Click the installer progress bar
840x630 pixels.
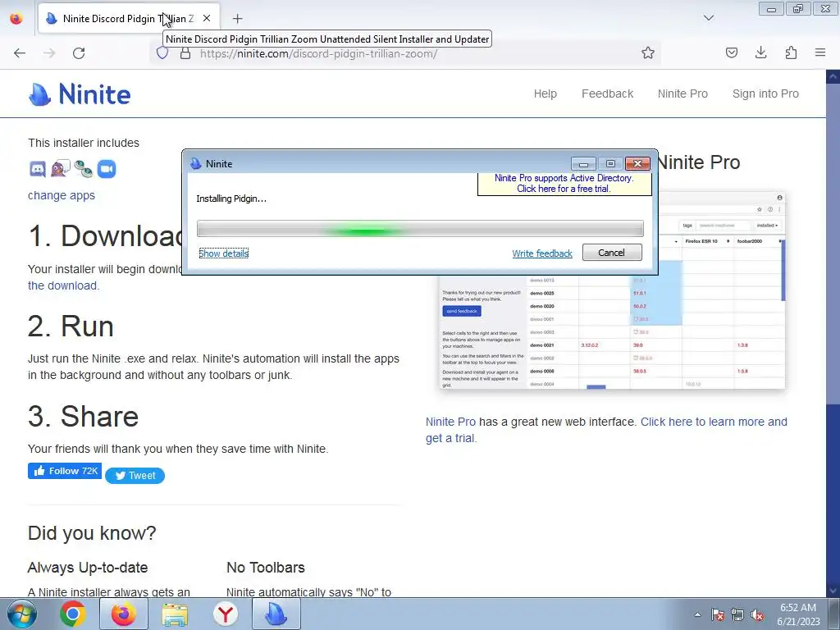click(x=420, y=228)
